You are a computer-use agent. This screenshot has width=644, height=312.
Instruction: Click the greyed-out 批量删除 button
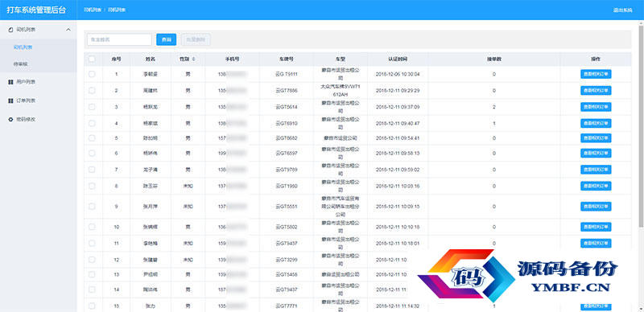coord(196,39)
